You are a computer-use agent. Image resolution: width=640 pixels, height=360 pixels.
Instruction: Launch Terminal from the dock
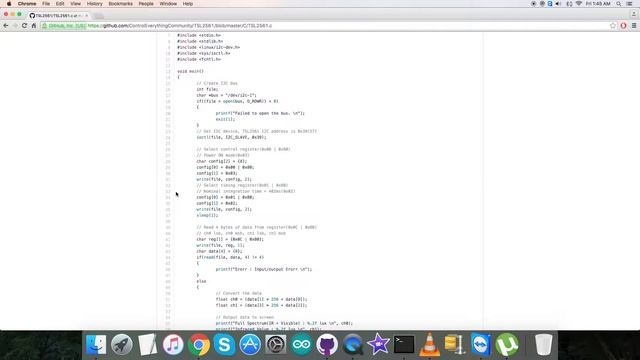tap(404, 344)
